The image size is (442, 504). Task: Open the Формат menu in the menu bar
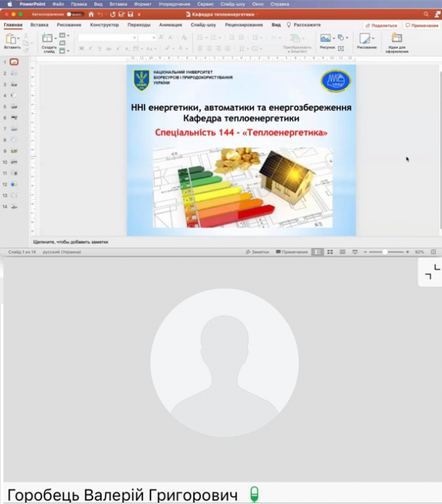143,4
